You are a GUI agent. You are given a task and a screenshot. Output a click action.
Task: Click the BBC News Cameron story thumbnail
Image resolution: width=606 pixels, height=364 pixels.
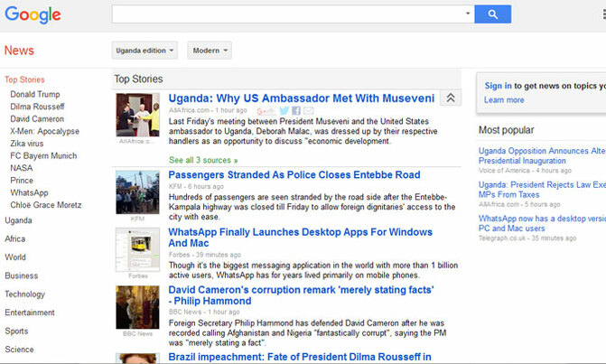click(x=137, y=307)
